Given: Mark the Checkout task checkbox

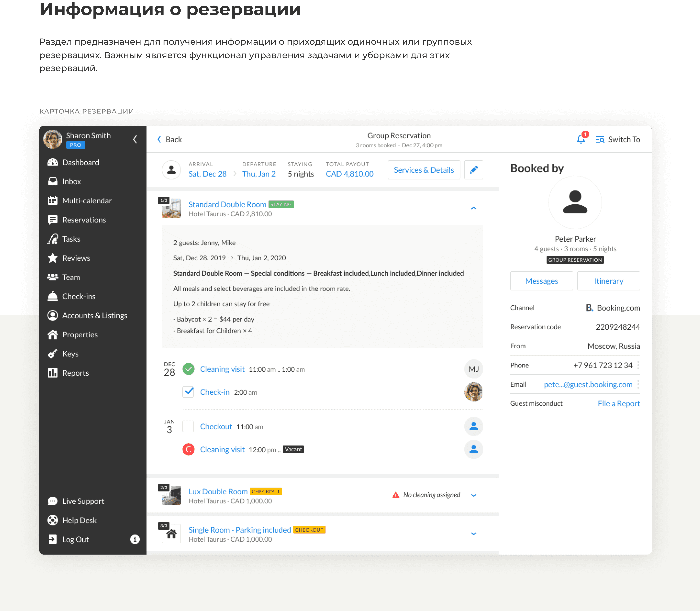Looking at the screenshot, I should point(188,426).
